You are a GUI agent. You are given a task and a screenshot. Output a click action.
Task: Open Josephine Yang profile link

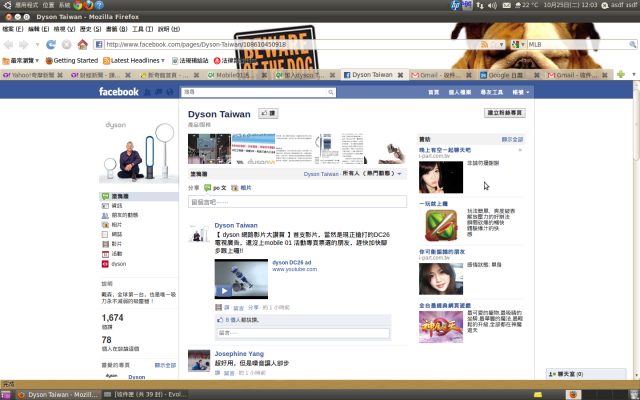point(239,354)
